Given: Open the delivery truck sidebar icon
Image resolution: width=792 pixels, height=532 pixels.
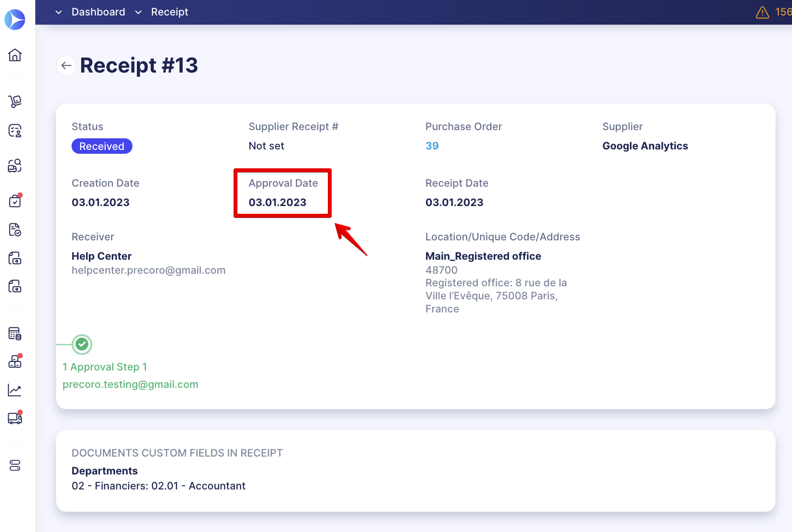Looking at the screenshot, I should point(15,418).
